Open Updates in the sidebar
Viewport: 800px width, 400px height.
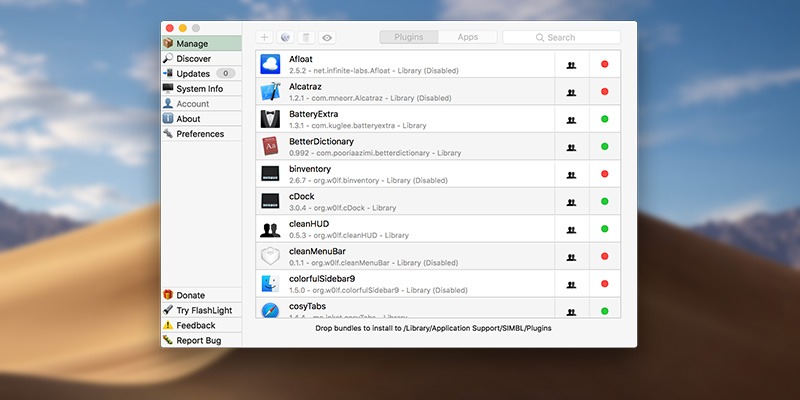pyautogui.click(x=193, y=74)
